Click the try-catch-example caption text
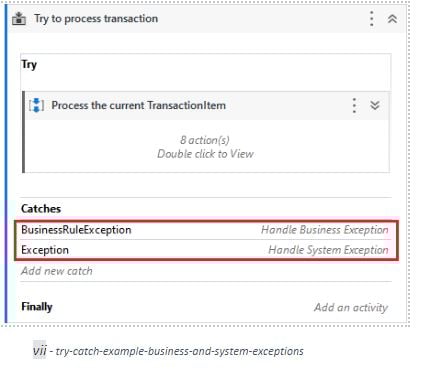The image size is (433, 386). [179, 351]
